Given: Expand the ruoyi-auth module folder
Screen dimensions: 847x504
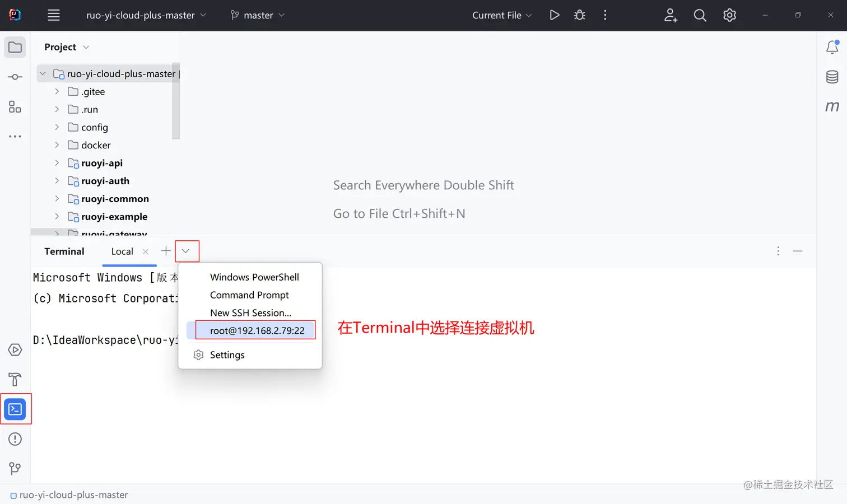Looking at the screenshot, I should click(57, 181).
